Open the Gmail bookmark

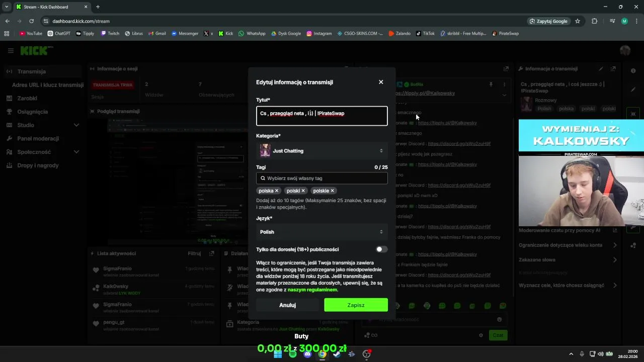157,33
